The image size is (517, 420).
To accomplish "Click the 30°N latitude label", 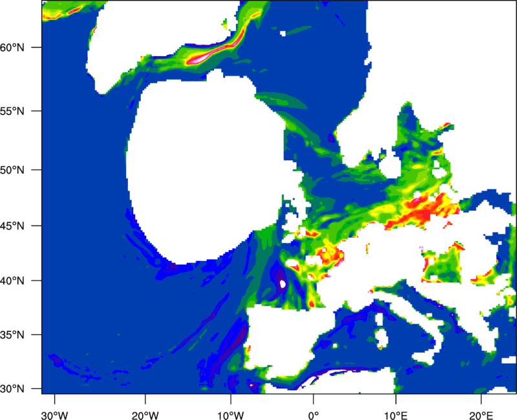I will 12,389.
